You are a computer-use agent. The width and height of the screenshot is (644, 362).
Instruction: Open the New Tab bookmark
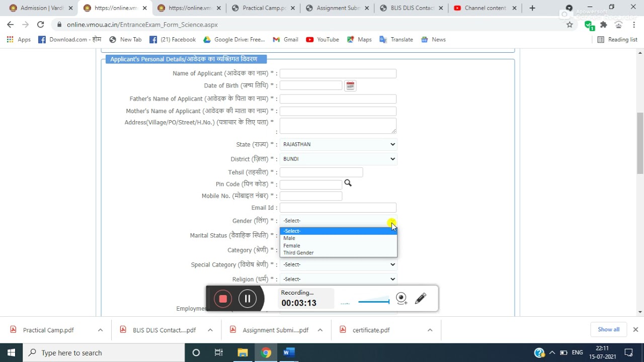[125, 40]
